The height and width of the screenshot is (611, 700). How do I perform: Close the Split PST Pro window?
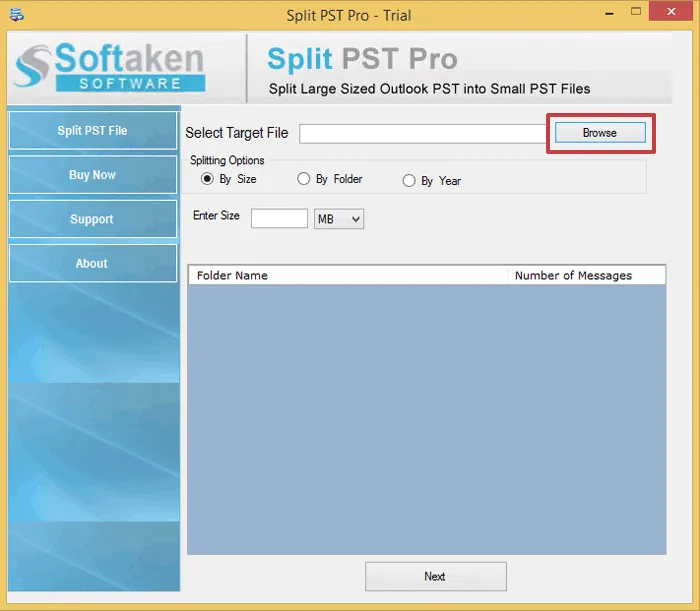pos(671,12)
